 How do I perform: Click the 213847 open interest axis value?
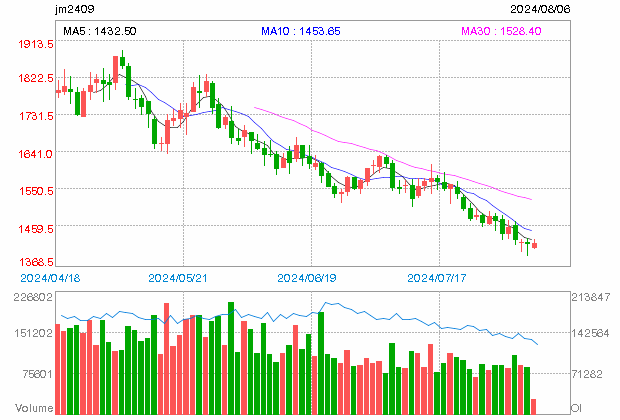pyautogui.click(x=590, y=299)
